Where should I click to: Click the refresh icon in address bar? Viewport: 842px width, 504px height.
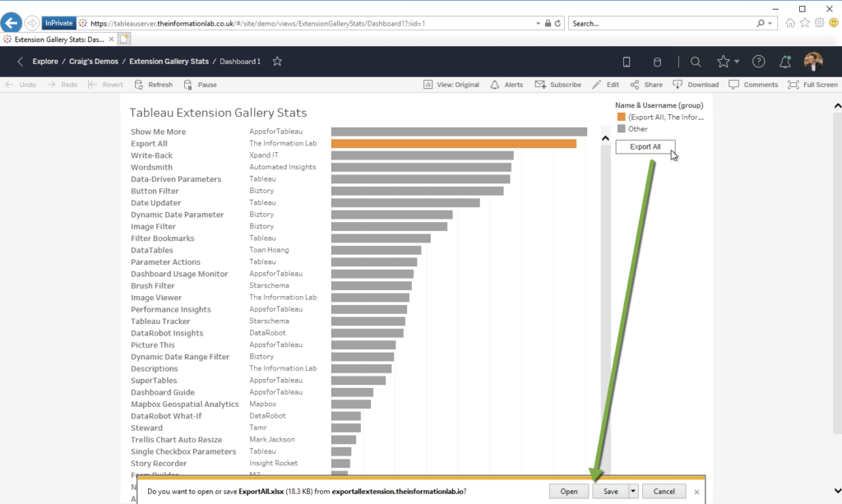pos(558,24)
